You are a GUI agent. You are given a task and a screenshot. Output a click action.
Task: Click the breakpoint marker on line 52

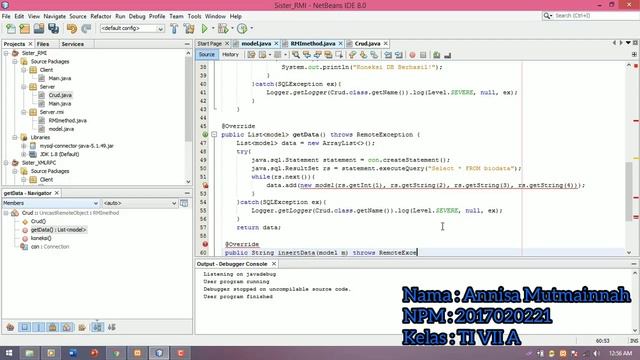click(205, 185)
